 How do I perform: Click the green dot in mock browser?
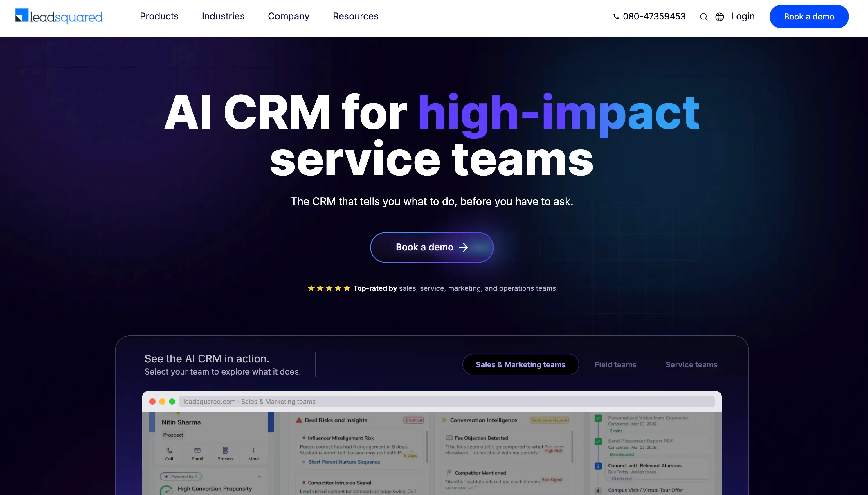click(172, 402)
